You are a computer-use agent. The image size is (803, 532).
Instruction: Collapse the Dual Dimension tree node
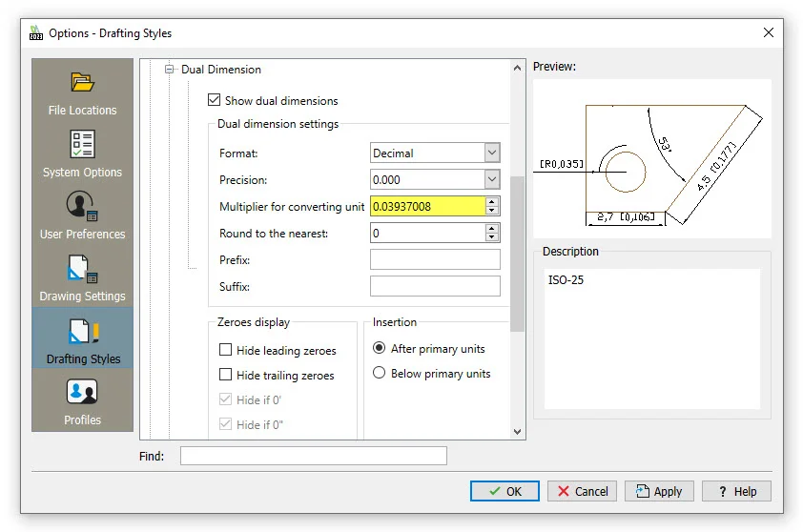coord(170,70)
